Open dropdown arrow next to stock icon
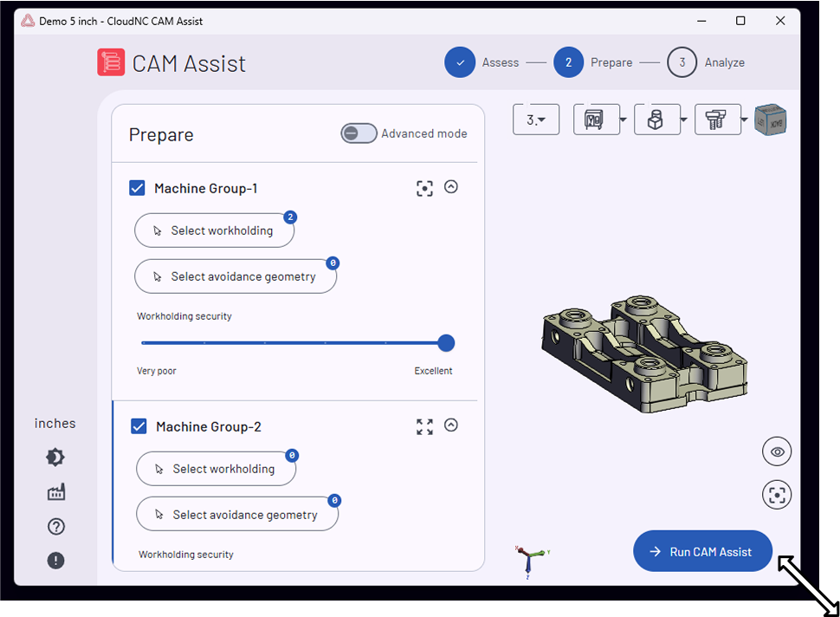The image size is (840, 617). (x=683, y=120)
